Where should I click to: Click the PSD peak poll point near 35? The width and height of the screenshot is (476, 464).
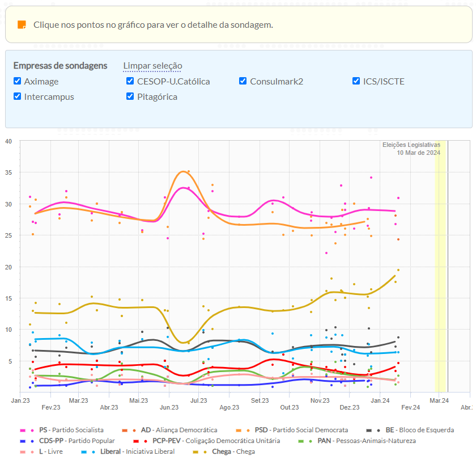tap(188, 171)
